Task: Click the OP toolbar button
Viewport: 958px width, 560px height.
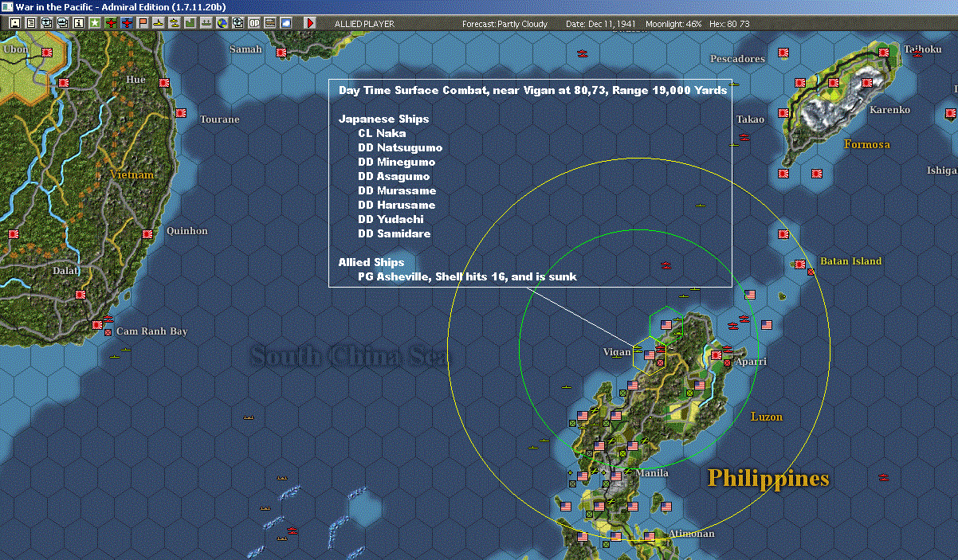Action: (x=254, y=23)
